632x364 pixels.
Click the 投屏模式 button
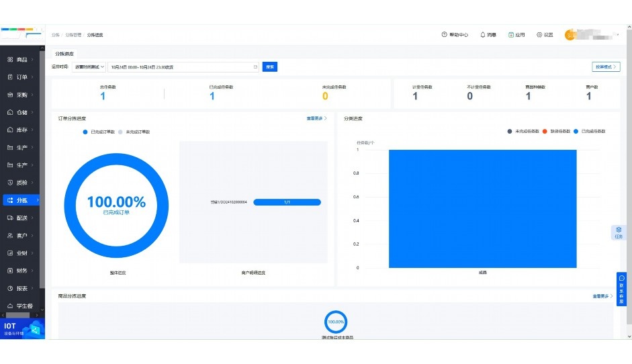click(x=605, y=67)
